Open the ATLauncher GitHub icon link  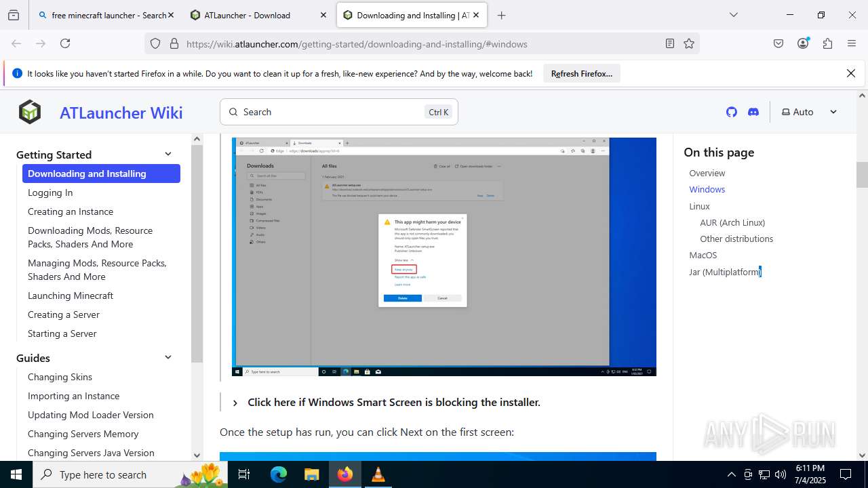point(731,112)
